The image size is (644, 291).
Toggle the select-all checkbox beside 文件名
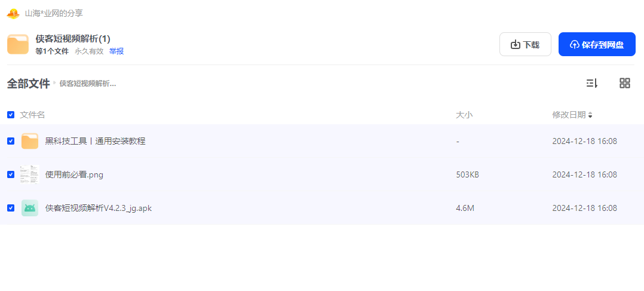(x=11, y=115)
